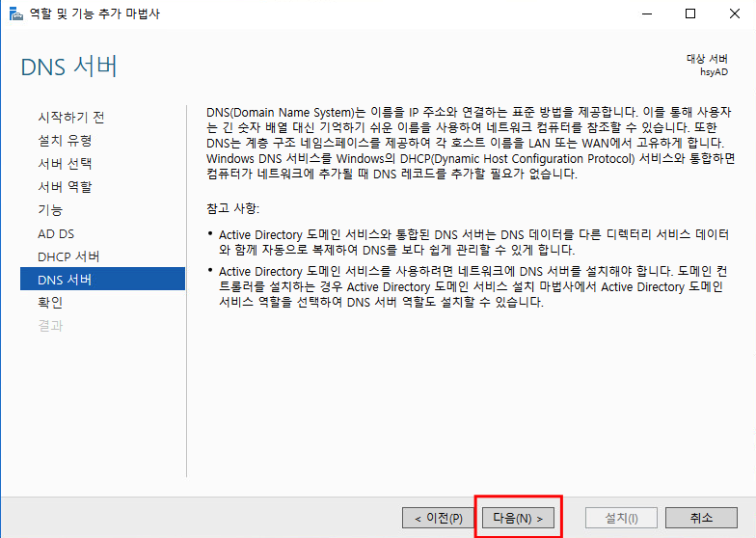Screen dimensions: 756x538
Task: Select the 기능 step in the sidebar
Action: 50,210
